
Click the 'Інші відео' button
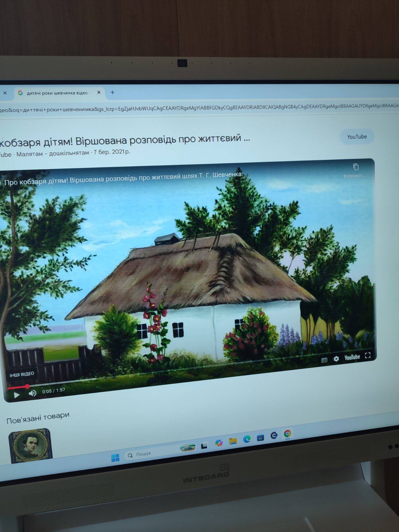pyautogui.click(x=22, y=374)
